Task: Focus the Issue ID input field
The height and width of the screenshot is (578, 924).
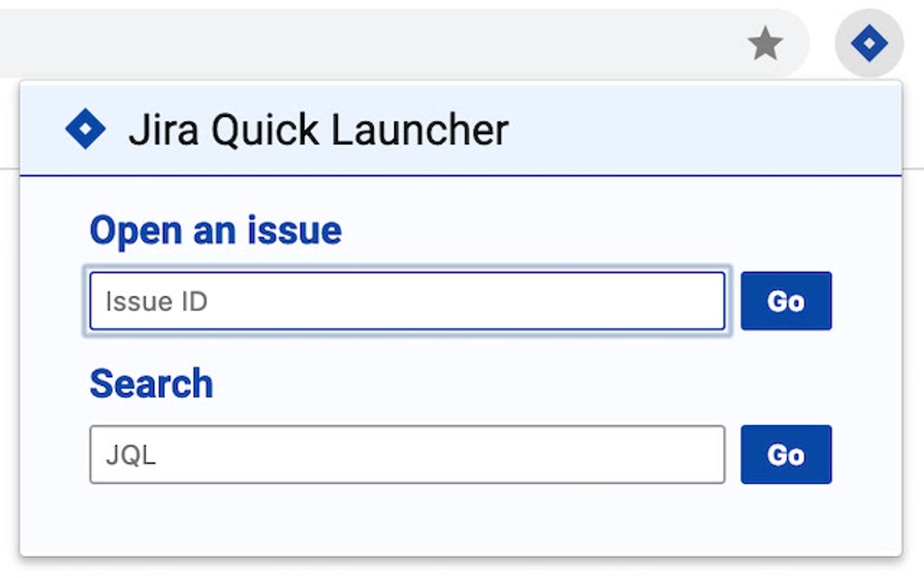Action: coord(407,302)
